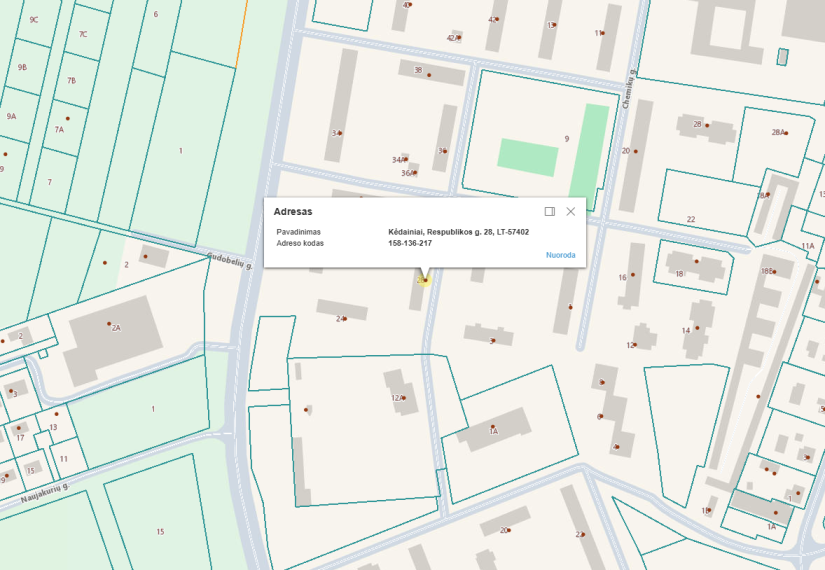Screen dimensions: 825x570
Task: Click the Chemikų g. street label
Action: pyautogui.click(x=629, y=88)
